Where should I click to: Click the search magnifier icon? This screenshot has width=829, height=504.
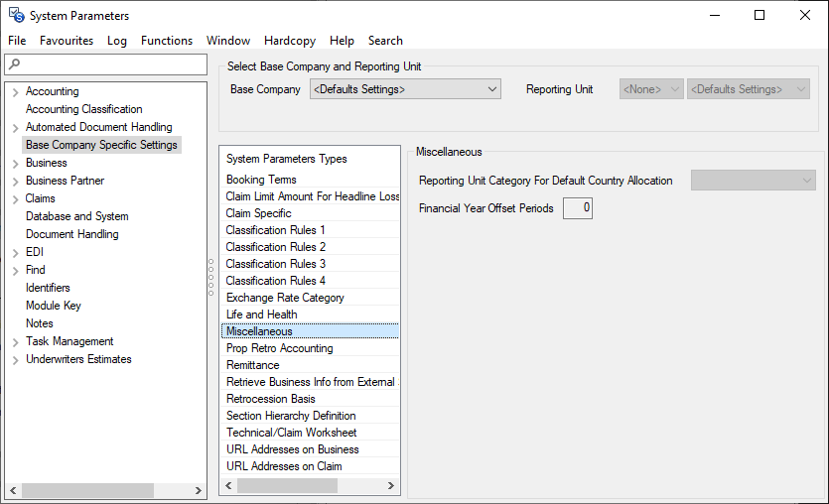pyautogui.click(x=13, y=64)
